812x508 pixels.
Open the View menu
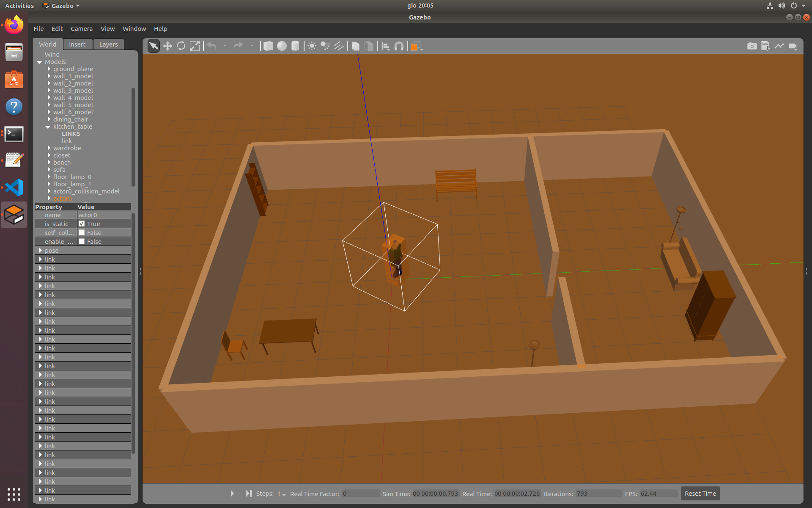tap(107, 29)
